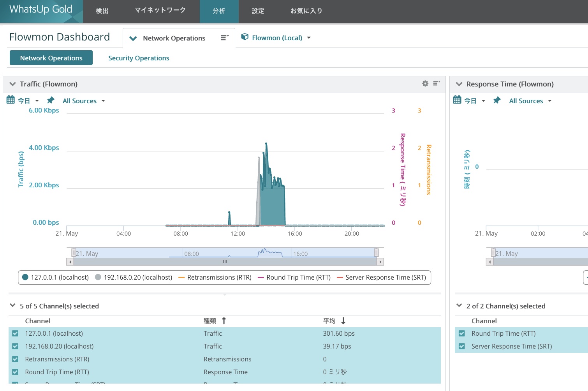Open the Traffic panel list menu icon
588x391 pixels.
(437, 83)
